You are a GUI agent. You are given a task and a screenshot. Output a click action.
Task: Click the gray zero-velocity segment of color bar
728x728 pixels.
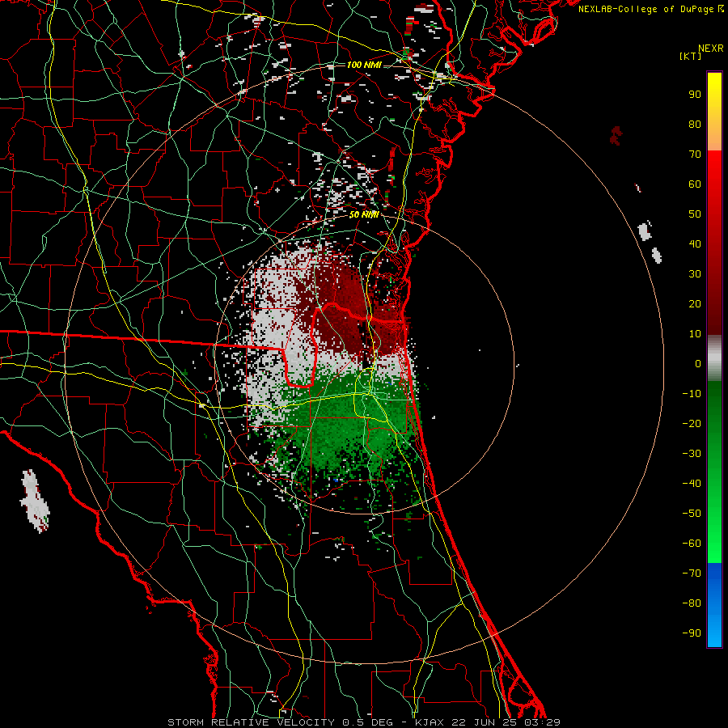[714, 358]
